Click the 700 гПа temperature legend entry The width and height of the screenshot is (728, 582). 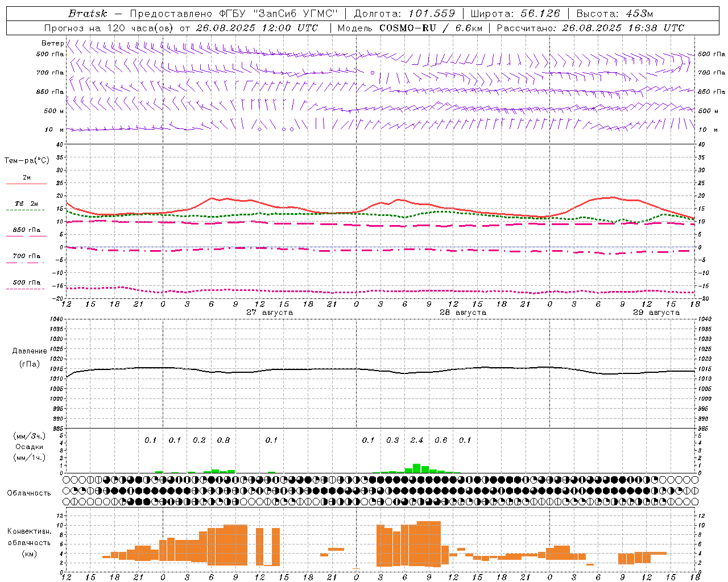[27, 256]
